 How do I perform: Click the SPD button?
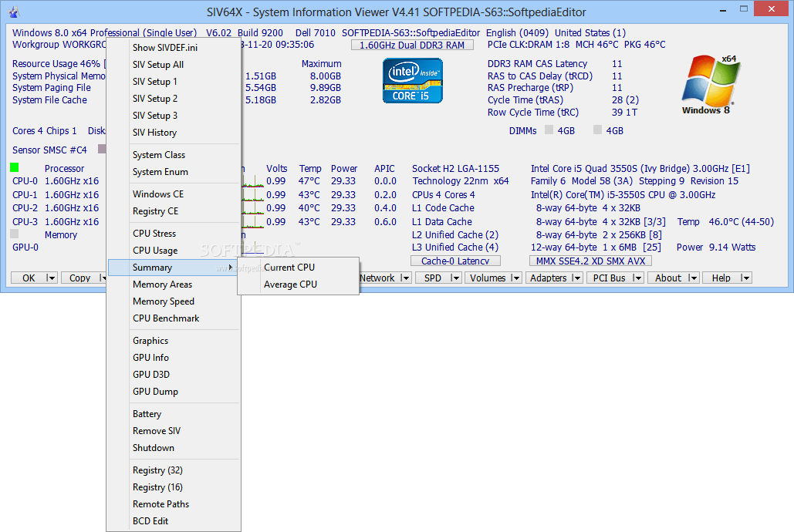(x=433, y=278)
